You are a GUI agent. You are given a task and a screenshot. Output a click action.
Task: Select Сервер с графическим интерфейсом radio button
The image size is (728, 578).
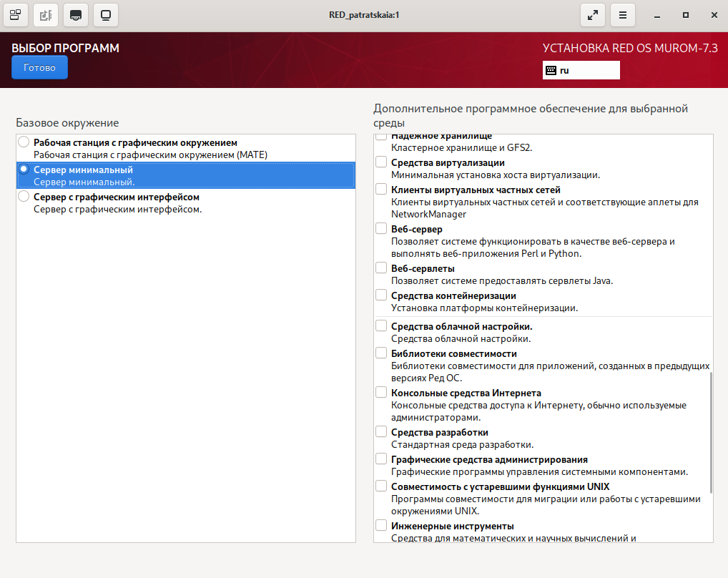click(24, 197)
